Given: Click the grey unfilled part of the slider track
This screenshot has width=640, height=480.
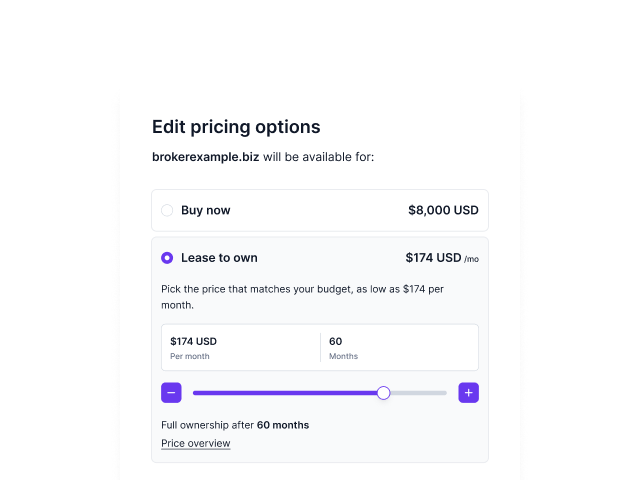Looking at the screenshot, I should click(418, 393).
